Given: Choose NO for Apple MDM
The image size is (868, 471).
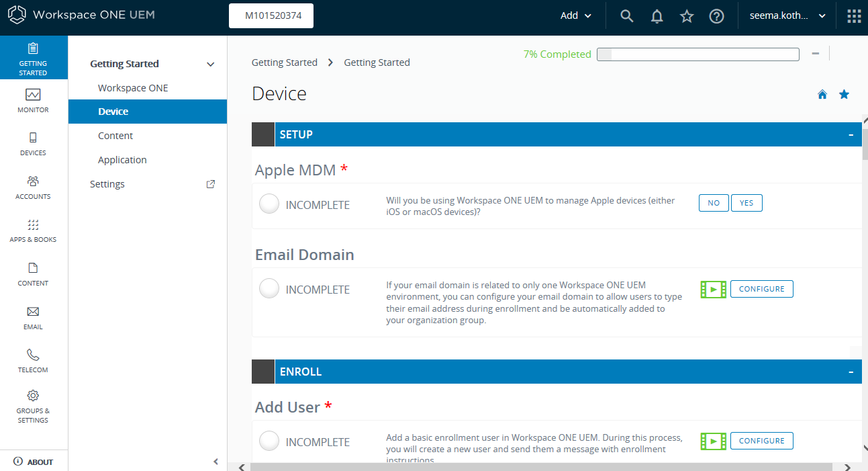Looking at the screenshot, I should point(714,203).
